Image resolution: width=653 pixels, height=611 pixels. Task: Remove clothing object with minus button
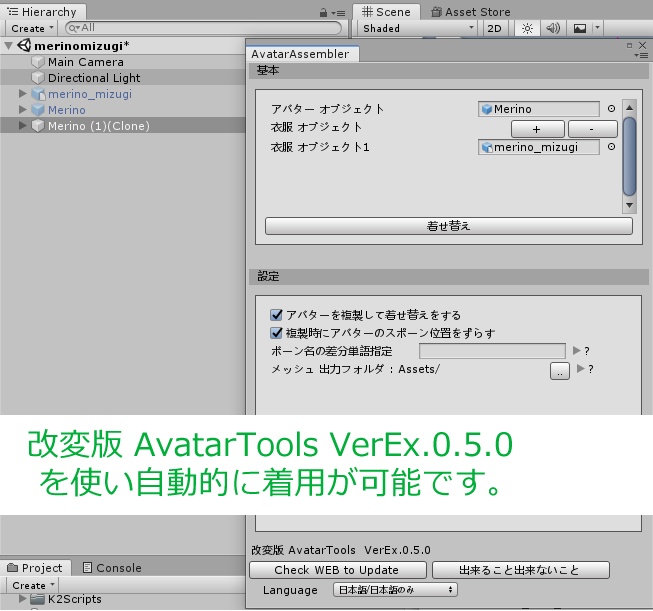[593, 129]
